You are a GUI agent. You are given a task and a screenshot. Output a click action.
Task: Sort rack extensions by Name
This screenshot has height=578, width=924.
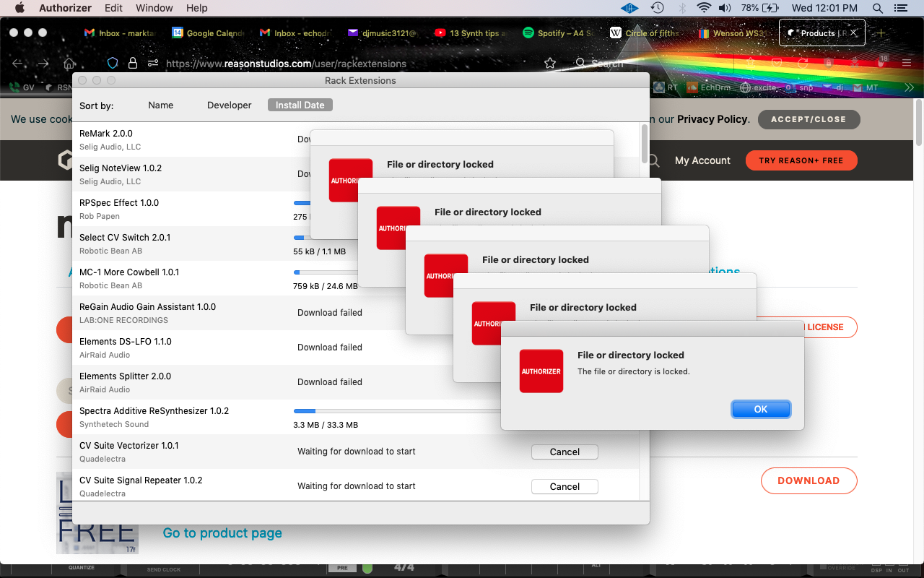pyautogui.click(x=160, y=105)
